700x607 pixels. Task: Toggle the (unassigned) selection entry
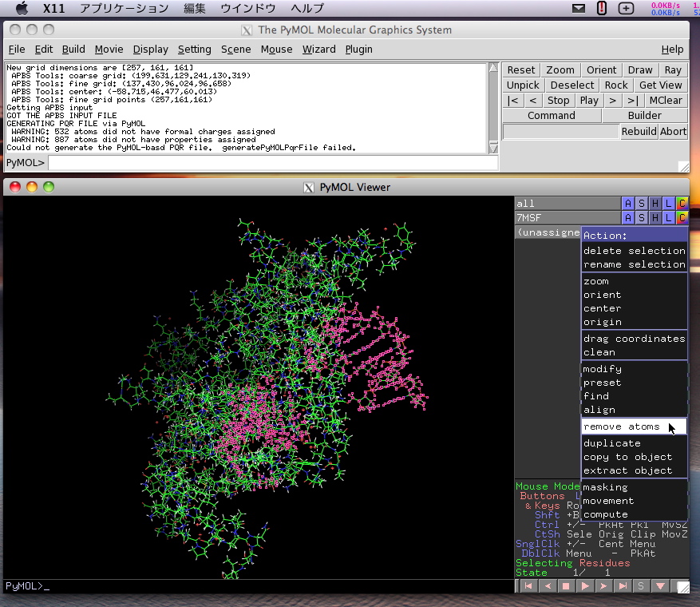(548, 232)
